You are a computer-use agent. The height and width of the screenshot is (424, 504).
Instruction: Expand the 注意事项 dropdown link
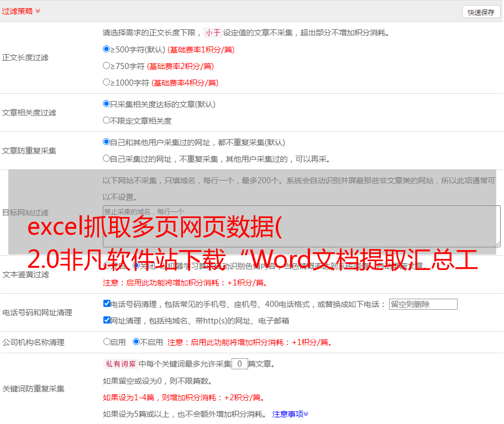point(290,414)
